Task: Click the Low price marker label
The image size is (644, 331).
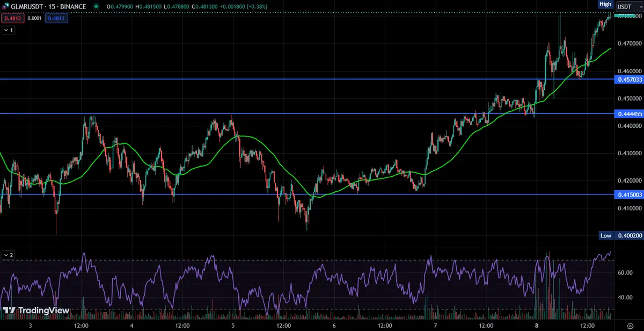Action: pyautogui.click(x=606, y=235)
